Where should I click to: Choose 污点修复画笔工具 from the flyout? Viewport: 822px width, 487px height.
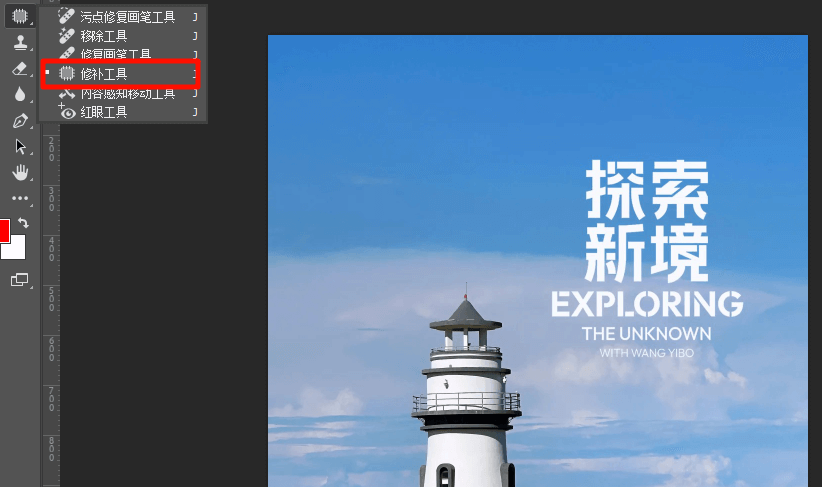[x=124, y=17]
